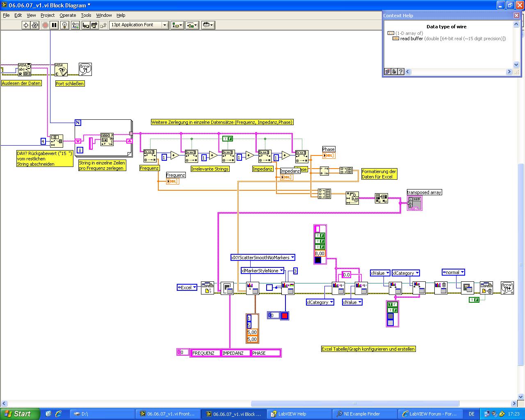The width and height of the screenshot is (525, 420).
Task: Open the Operate menu
Action: pos(68,15)
